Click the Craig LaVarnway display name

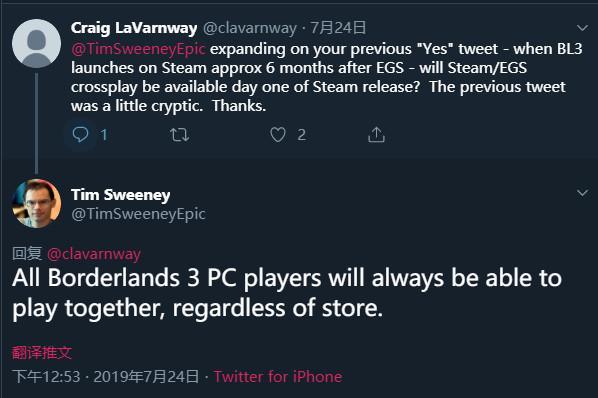click(x=134, y=28)
